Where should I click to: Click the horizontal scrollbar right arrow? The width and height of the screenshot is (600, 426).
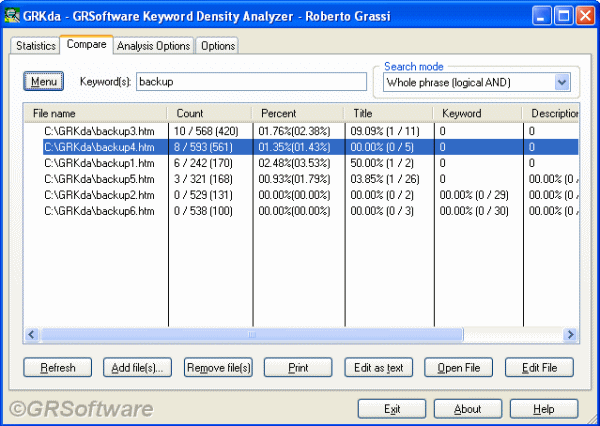571,335
